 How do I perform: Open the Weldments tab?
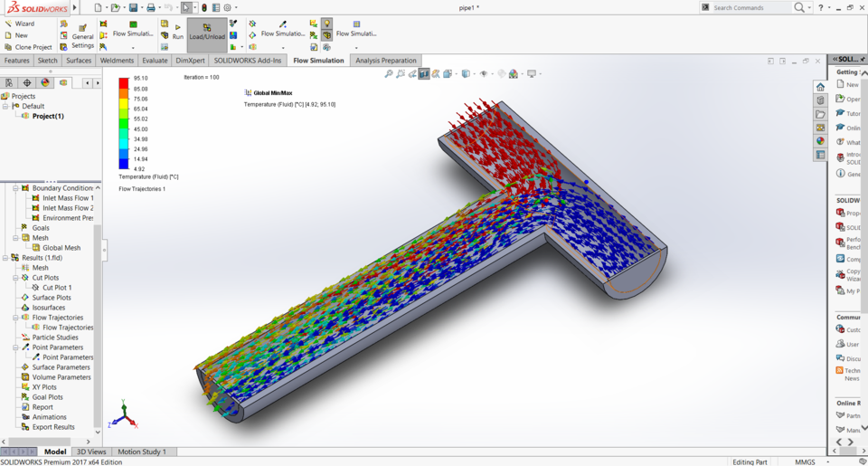tap(117, 61)
